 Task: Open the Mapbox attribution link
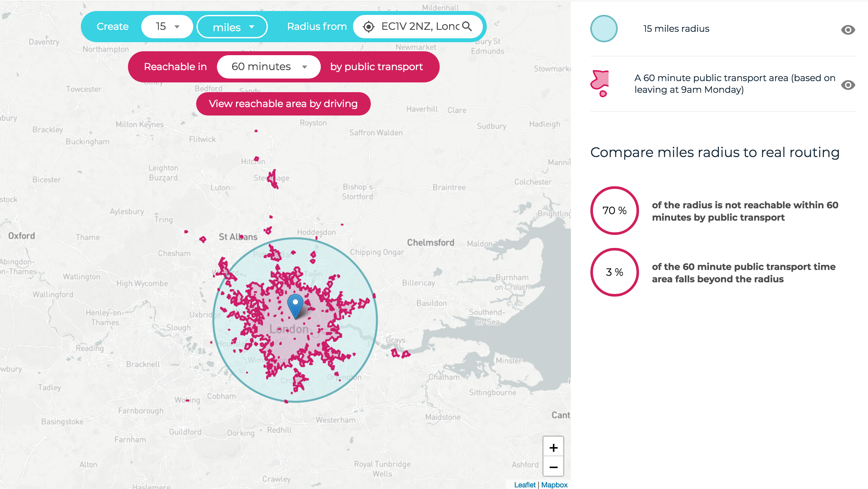click(x=554, y=485)
